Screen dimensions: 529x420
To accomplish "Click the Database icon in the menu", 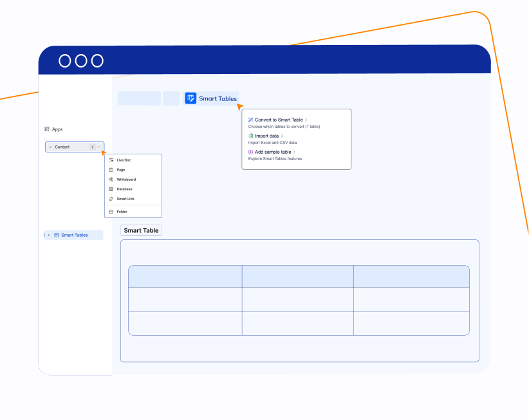I will (111, 189).
